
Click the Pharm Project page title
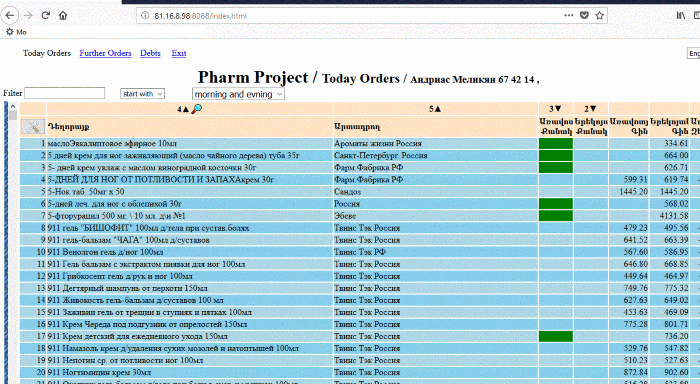coord(253,78)
